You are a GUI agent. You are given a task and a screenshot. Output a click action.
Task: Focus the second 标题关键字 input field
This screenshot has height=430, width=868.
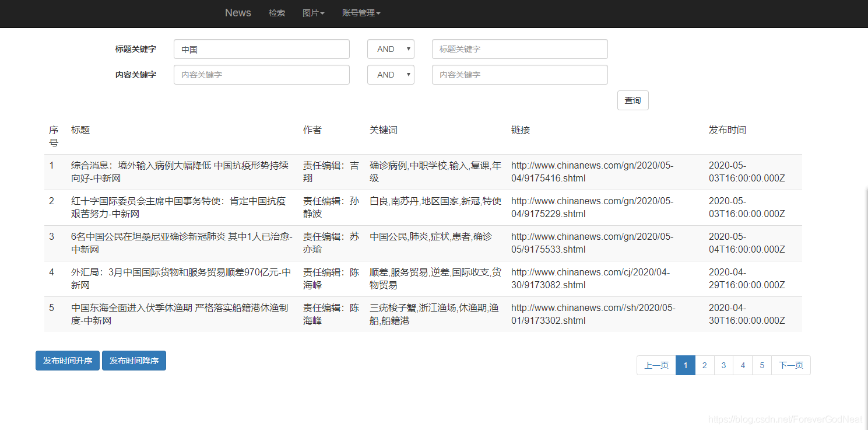pyautogui.click(x=520, y=49)
